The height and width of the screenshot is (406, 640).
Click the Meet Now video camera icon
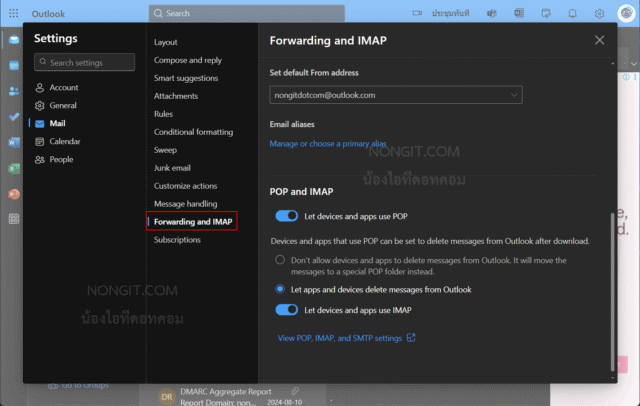point(417,13)
